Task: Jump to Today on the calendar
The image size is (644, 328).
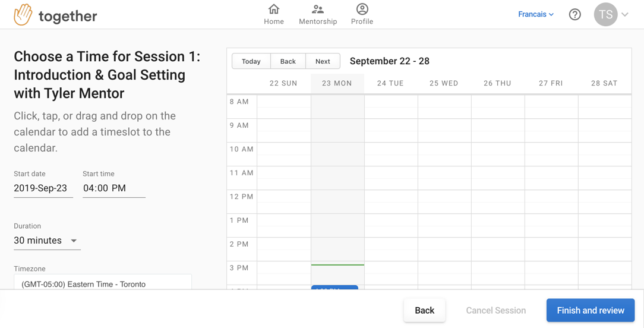Action: [x=251, y=61]
